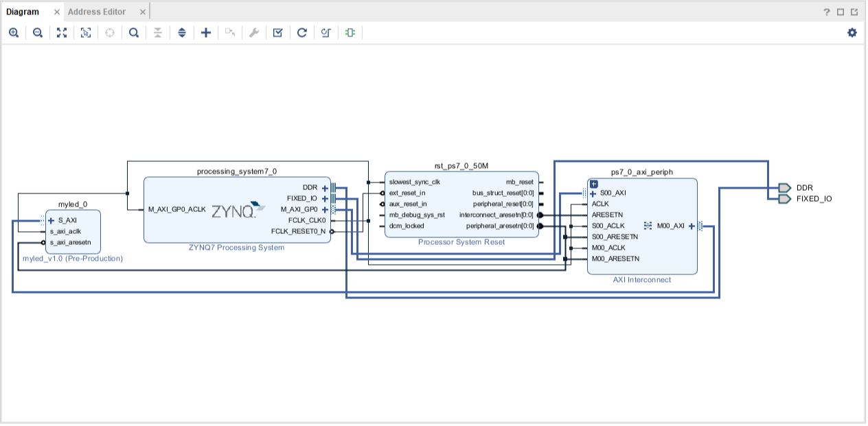Click the Zoom Out magnifier icon

[x=38, y=32]
